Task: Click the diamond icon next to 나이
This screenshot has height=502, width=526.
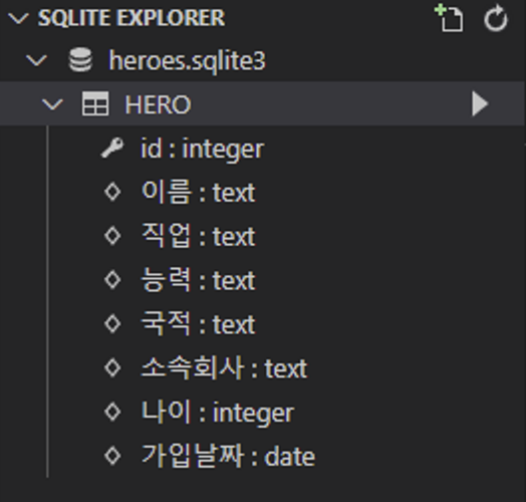Action: click(112, 412)
